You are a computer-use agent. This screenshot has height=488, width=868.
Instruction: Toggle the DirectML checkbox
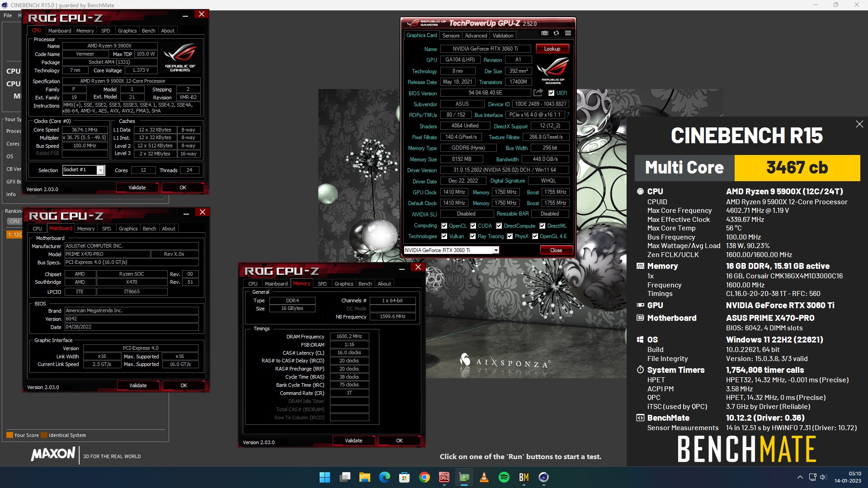542,226
